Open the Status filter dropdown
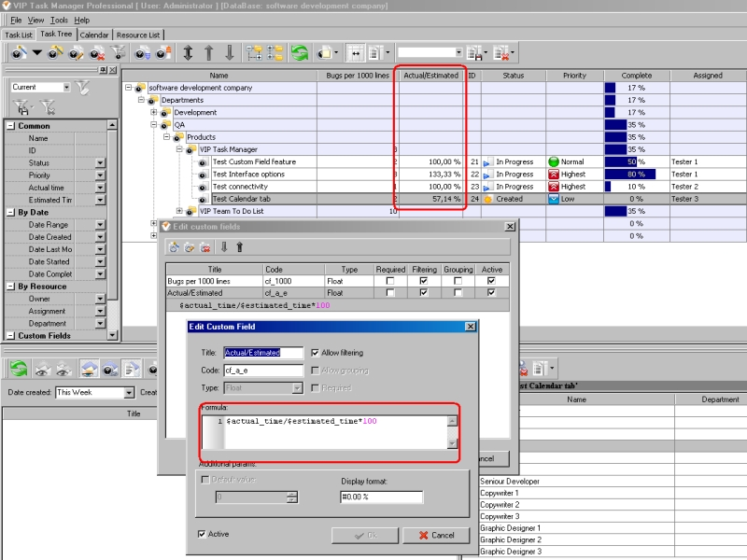The height and width of the screenshot is (560, 747). (x=100, y=162)
